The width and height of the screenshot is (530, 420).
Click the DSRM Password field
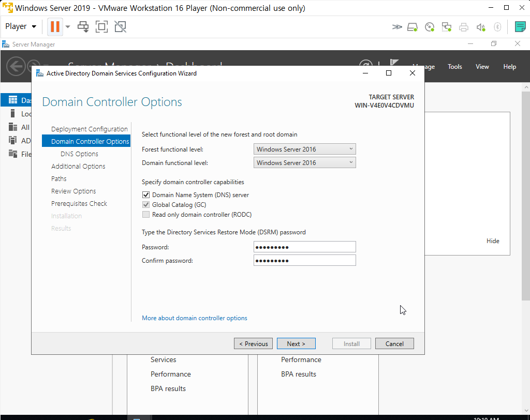[x=304, y=247]
